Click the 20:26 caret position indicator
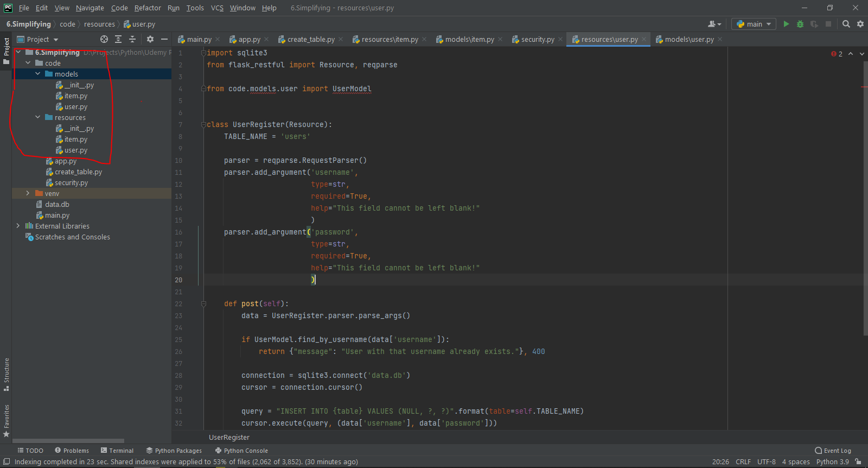This screenshot has height=468, width=868. (x=720, y=462)
